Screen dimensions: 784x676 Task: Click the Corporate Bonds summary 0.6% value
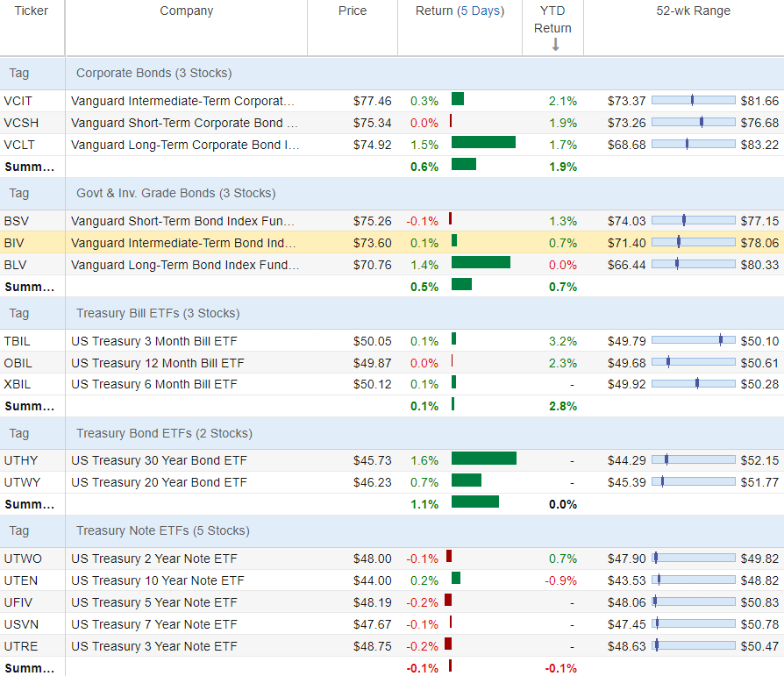click(424, 167)
